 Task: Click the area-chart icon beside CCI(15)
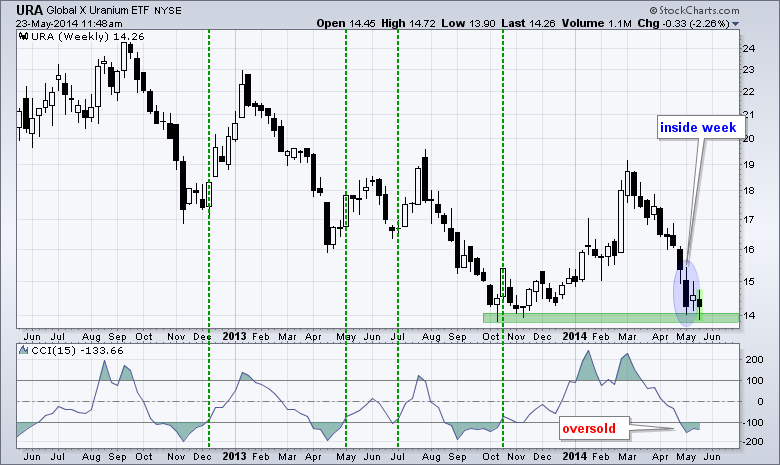pos(23,350)
